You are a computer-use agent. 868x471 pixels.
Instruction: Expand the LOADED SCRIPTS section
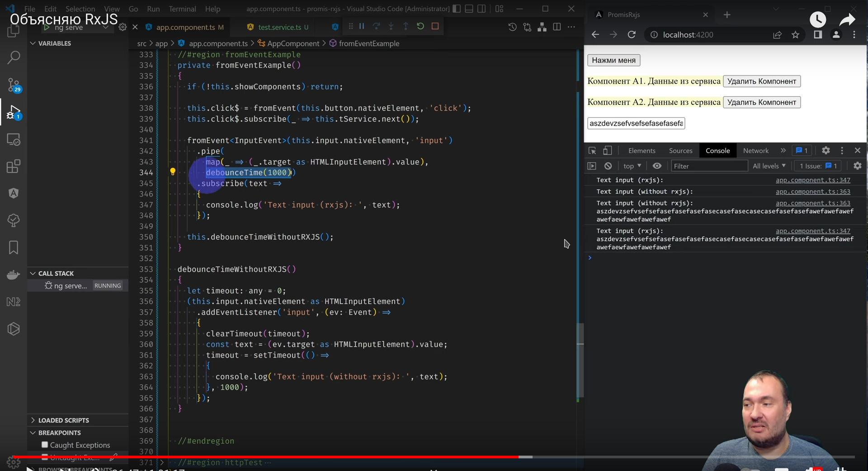[x=33, y=420]
